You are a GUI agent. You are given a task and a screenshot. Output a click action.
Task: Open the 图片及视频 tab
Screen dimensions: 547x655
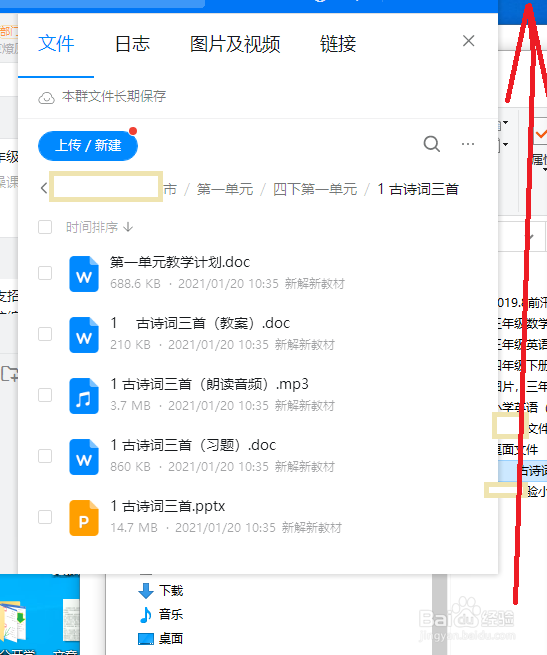click(235, 44)
